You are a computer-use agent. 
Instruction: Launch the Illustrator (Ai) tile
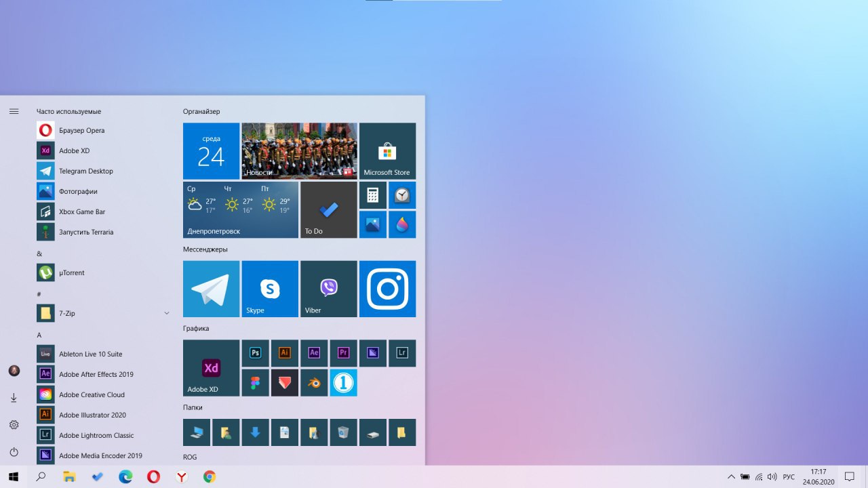[285, 353]
